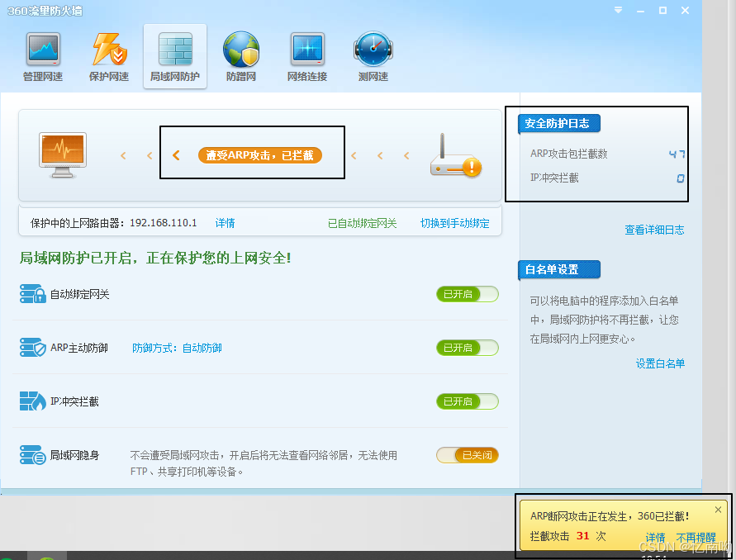The height and width of the screenshot is (560, 736).
Task: Open 详情 in the yellow popup
Action: [x=655, y=537]
